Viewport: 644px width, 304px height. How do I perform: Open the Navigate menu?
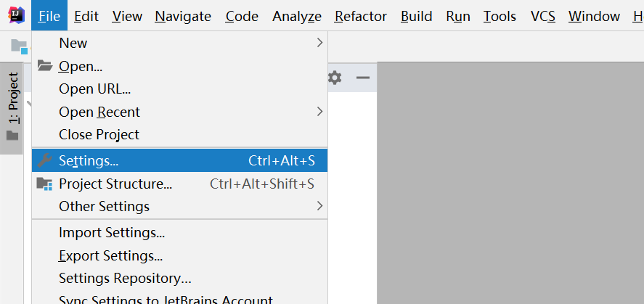(183, 16)
